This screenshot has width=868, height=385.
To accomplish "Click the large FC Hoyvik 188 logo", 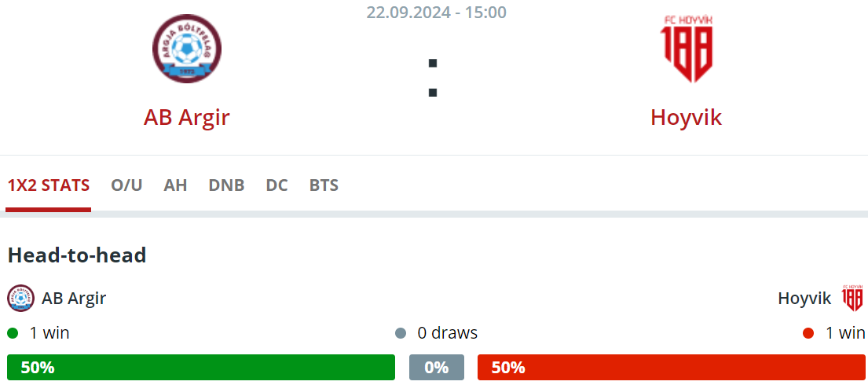I will [x=687, y=49].
